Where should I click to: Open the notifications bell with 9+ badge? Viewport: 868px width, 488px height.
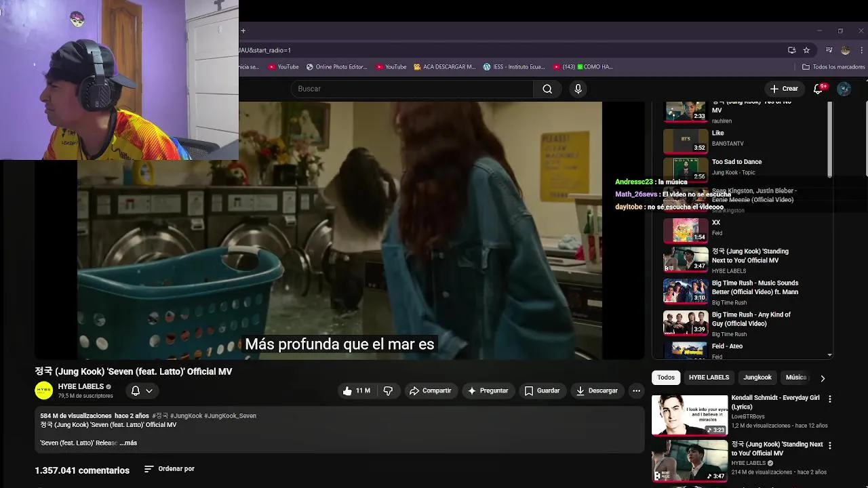click(x=818, y=89)
